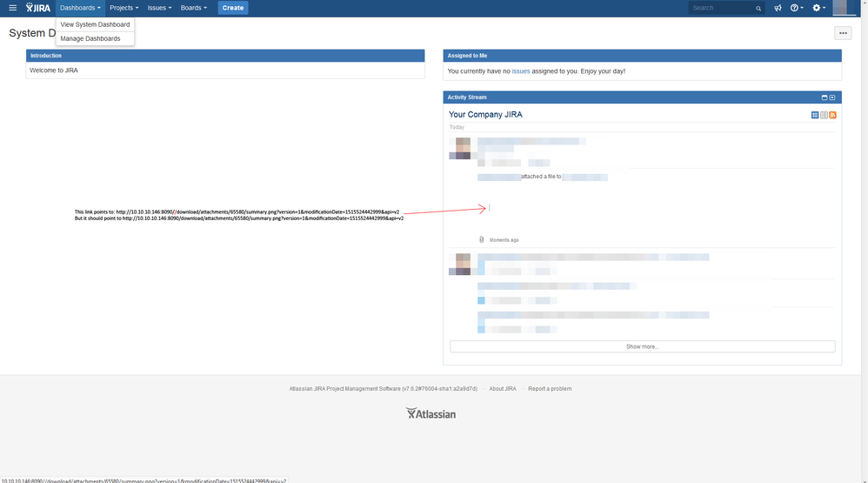Click the Create button
The height and width of the screenshot is (483, 868).
(233, 8)
